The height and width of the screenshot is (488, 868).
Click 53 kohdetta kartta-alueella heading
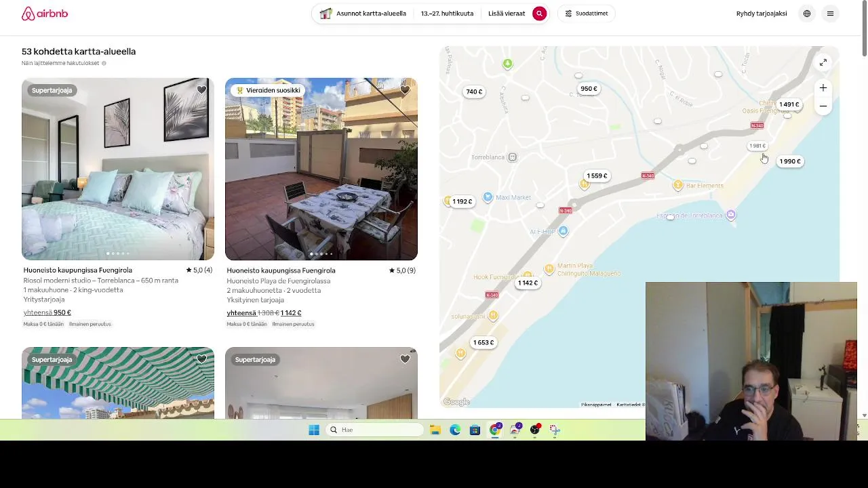(79, 52)
